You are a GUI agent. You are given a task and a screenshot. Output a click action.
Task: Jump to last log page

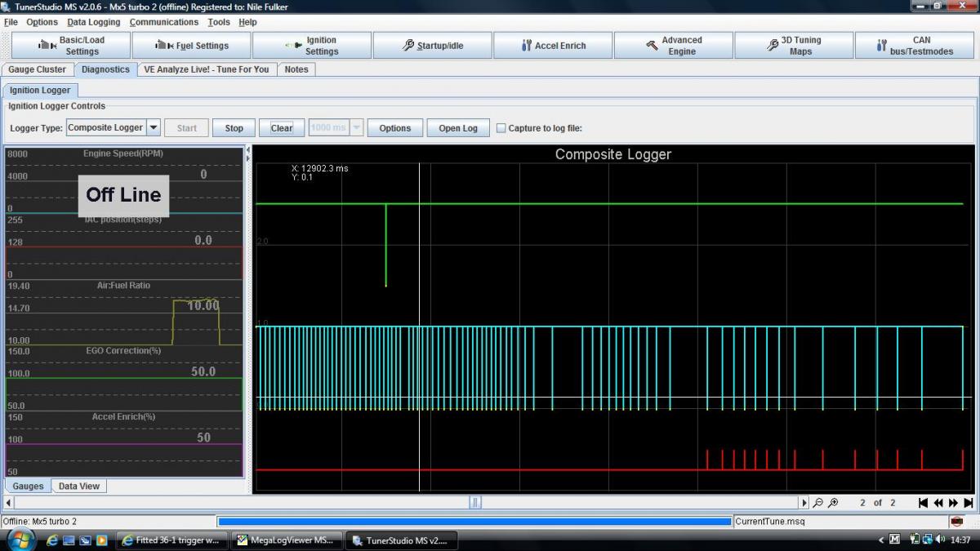click(x=968, y=503)
